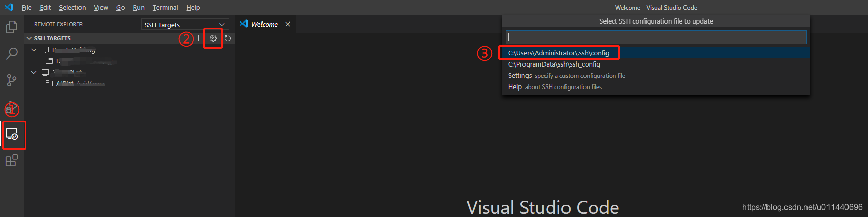The image size is (868, 217).
Task: Collapse the host above the AIPlat folder
Action: [x=34, y=72]
